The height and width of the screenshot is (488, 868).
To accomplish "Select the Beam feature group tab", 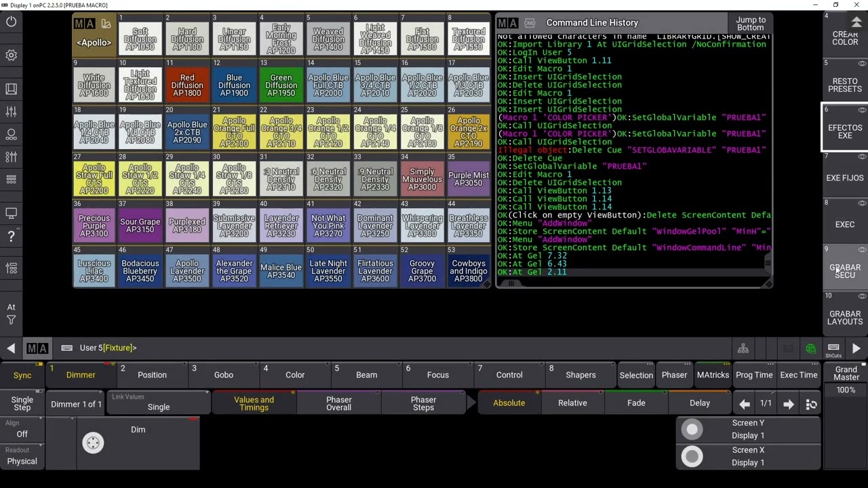I will coord(366,375).
